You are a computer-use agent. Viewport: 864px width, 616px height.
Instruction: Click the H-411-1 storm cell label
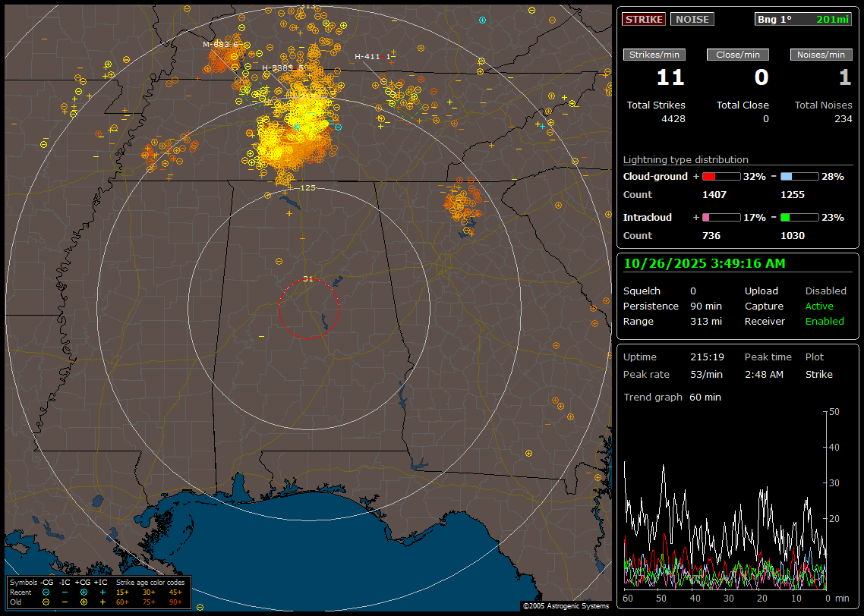pyautogui.click(x=373, y=57)
